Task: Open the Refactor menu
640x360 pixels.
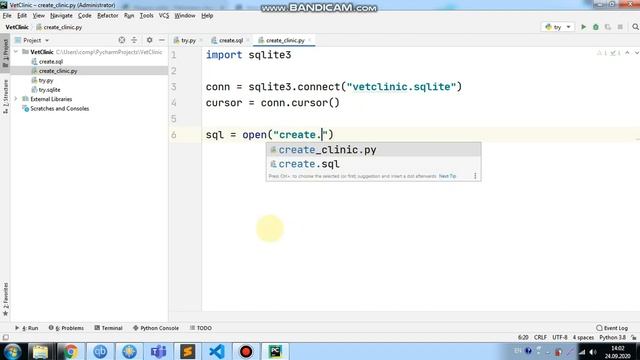Action: point(108,16)
